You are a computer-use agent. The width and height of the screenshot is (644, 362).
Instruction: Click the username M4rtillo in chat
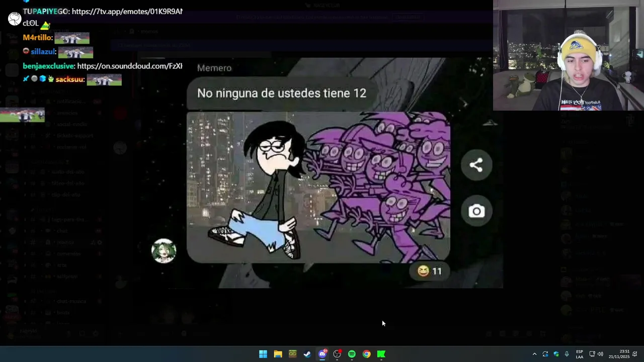(x=37, y=38)
